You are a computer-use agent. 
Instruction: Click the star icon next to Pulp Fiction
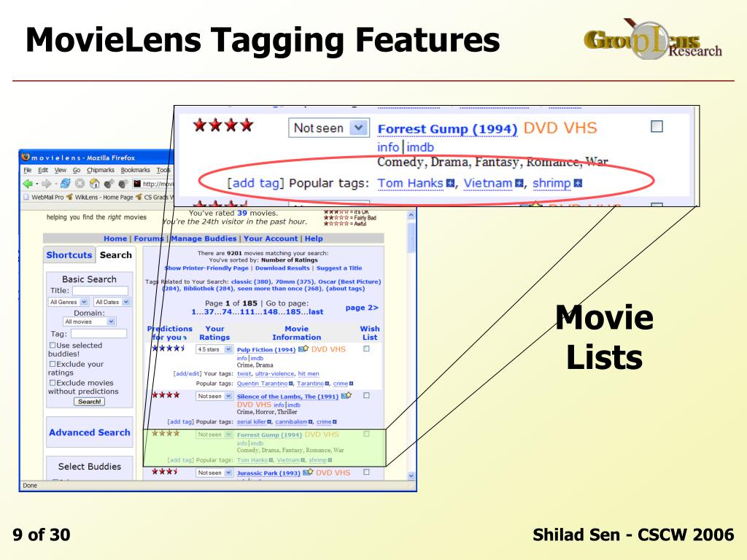coord(303,349)
